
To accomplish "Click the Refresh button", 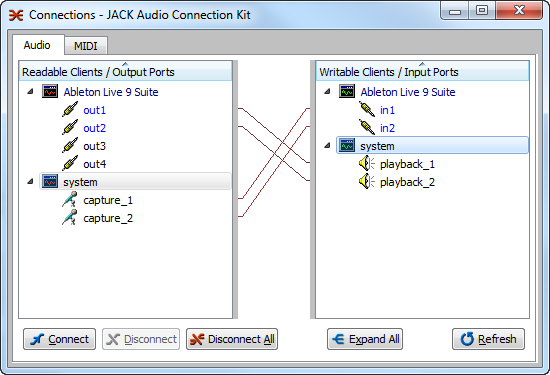I will point(489,339).
